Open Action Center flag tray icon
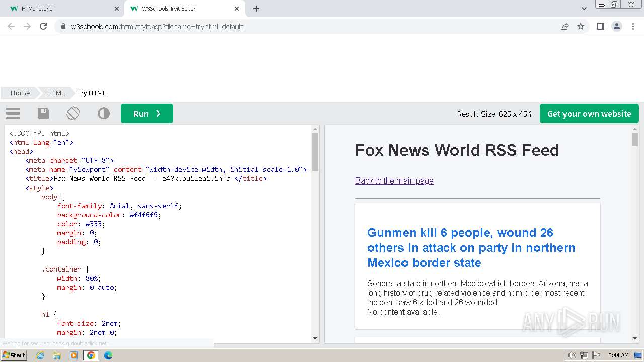644x362 pixels. 596,355
